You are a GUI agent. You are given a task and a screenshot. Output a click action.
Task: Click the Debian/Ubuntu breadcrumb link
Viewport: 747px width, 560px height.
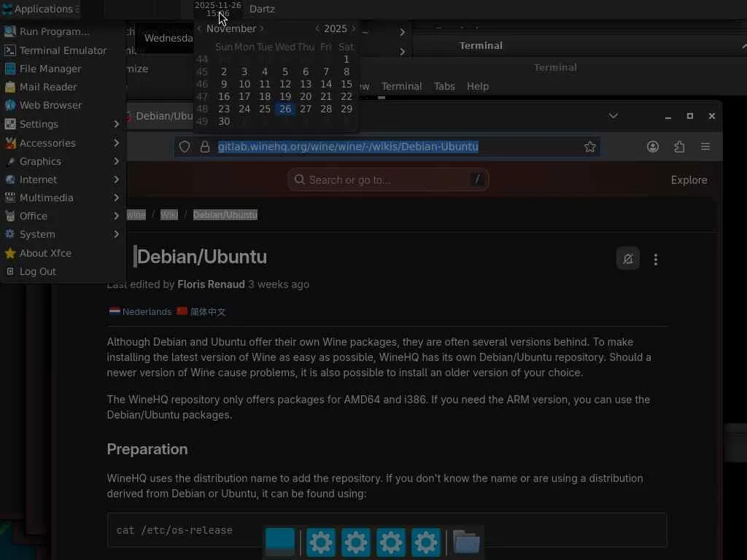225,215
